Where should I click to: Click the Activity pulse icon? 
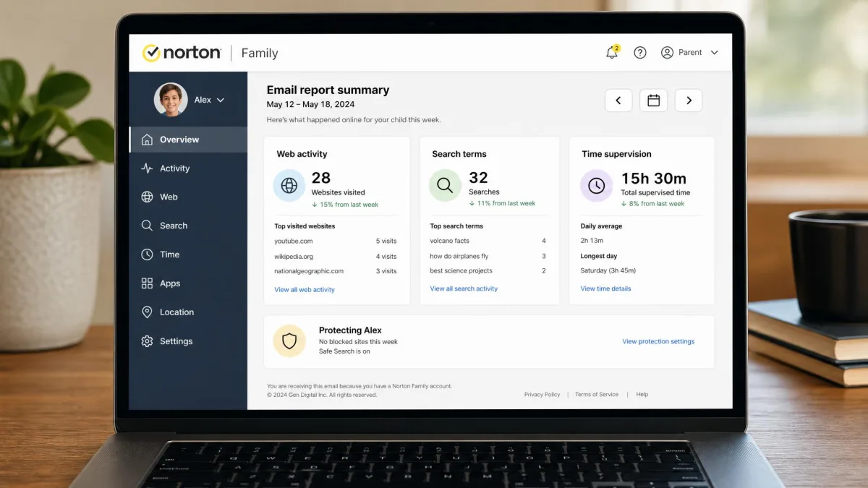pos(147,168)
